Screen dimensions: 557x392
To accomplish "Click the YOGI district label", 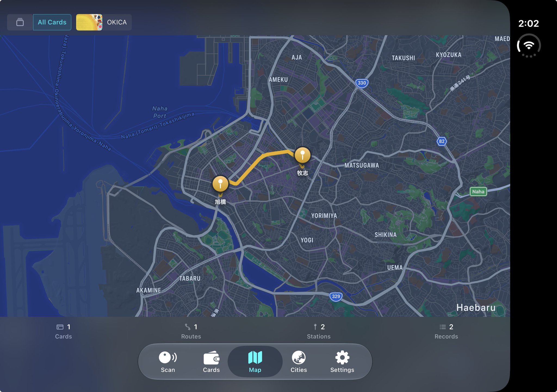I will [x=307, y=240].
